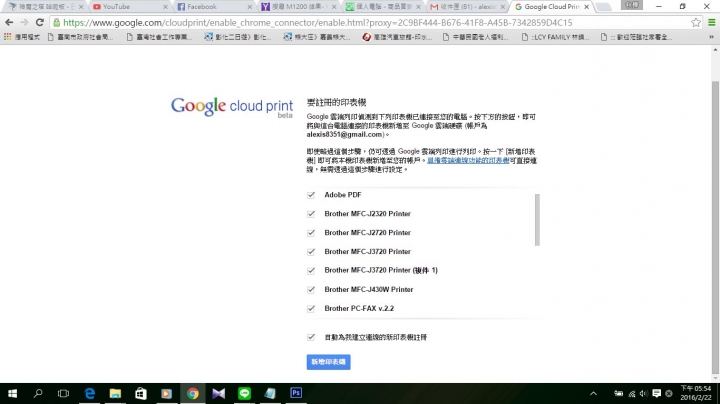720x404 pixels.
Task: Open the Action Center notifications icon
Action: 657,393
